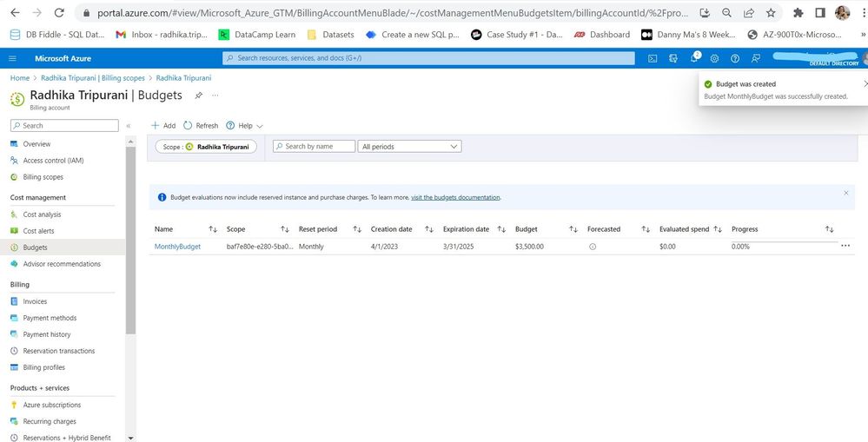
Task: Sort the table by Name column
Action: 213,229
